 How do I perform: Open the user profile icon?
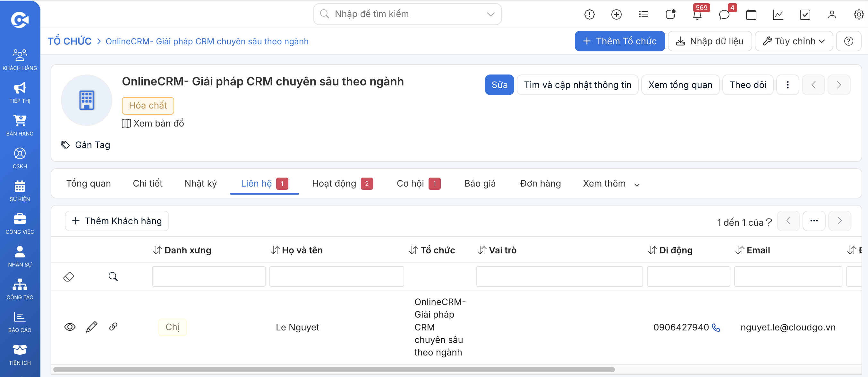832,14
